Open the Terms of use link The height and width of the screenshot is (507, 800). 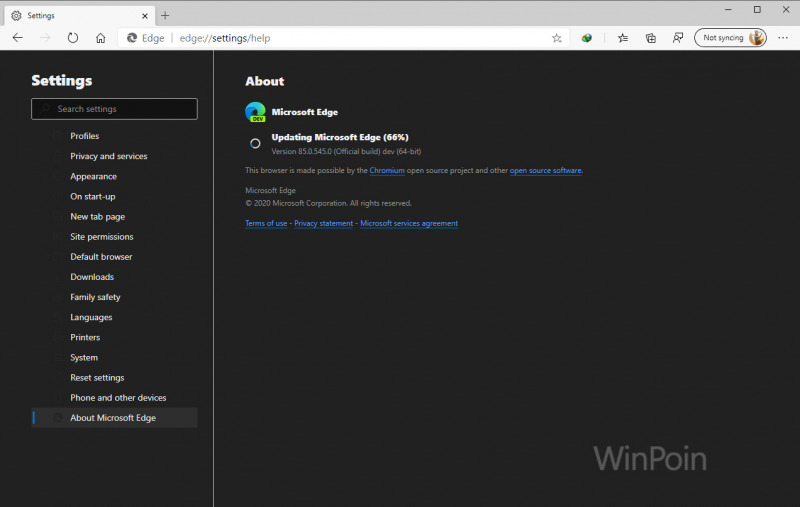click(266, 223)
